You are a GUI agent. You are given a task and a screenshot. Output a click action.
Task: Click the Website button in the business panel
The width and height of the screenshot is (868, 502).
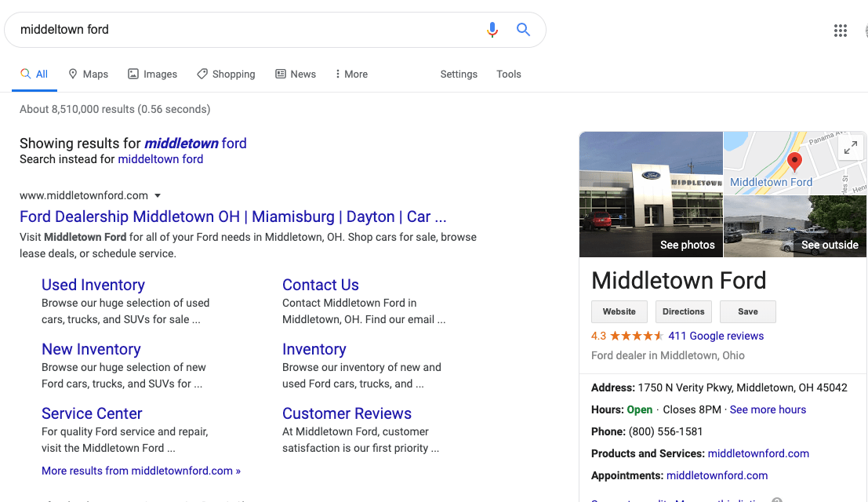(619, 311)
